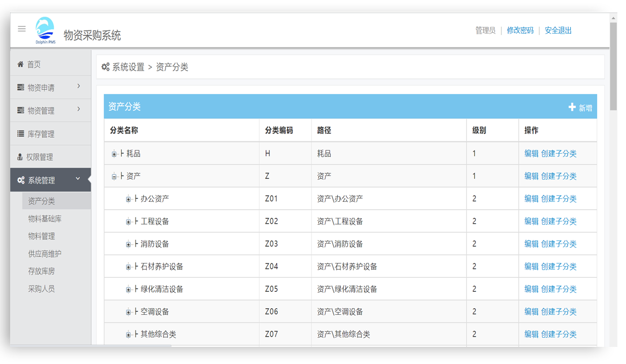Expand the 耗品 tree node
626x364 pixels.
click(x=114, y=154)
